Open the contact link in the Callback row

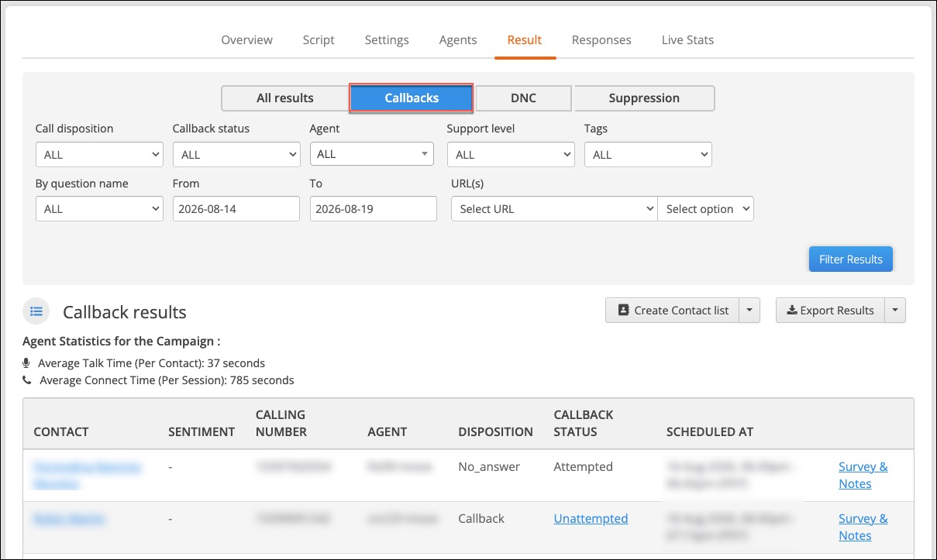70,519
